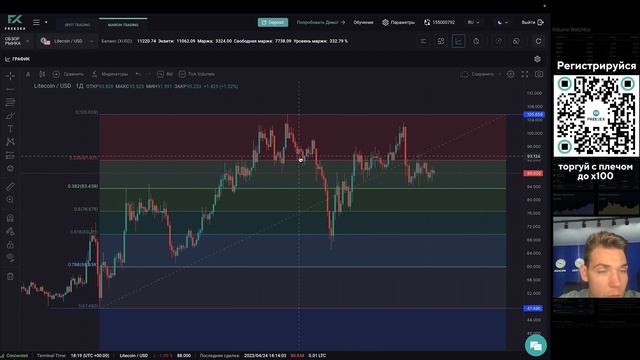Open the history clock icon

[476, 41]
